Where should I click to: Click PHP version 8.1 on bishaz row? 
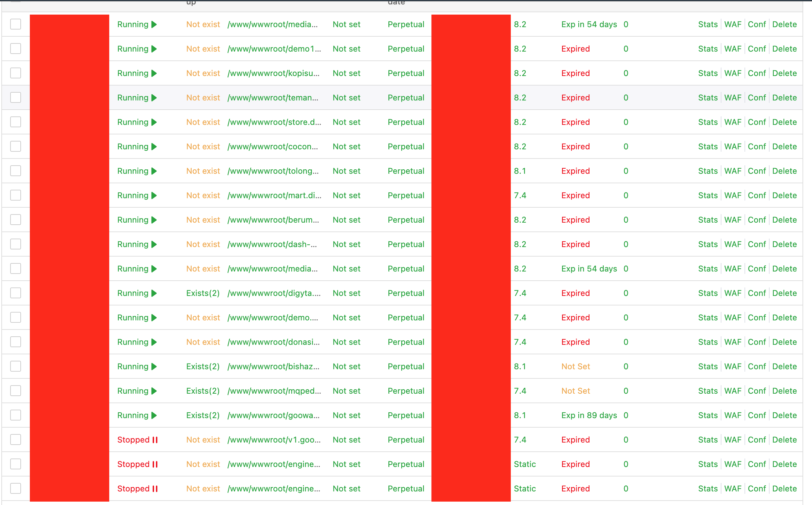click(520, 366)
